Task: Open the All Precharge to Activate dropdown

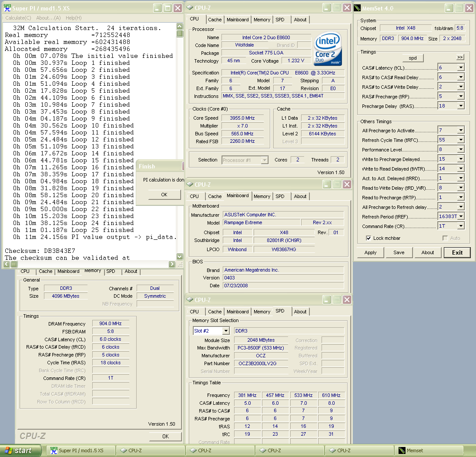Action: pos(461,130)
